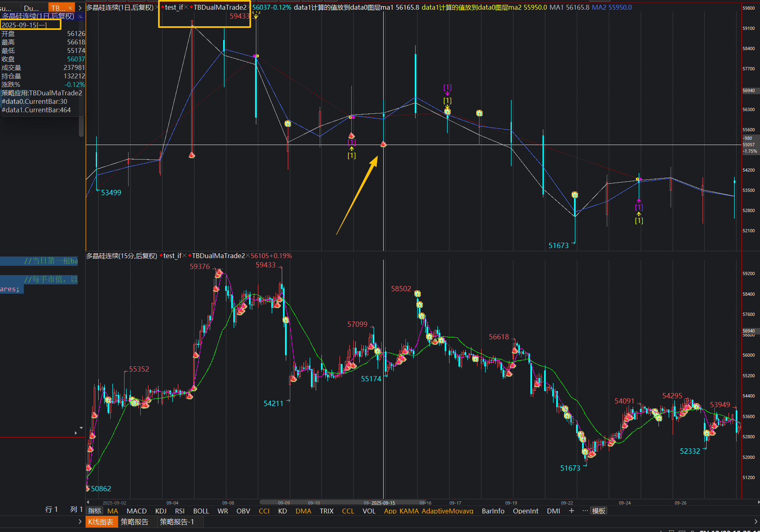Click sell marker at 58502 peak
Image resolution: width=760 pixels, height=532 pixels.
pyautogui.click(x=417, y=294)
